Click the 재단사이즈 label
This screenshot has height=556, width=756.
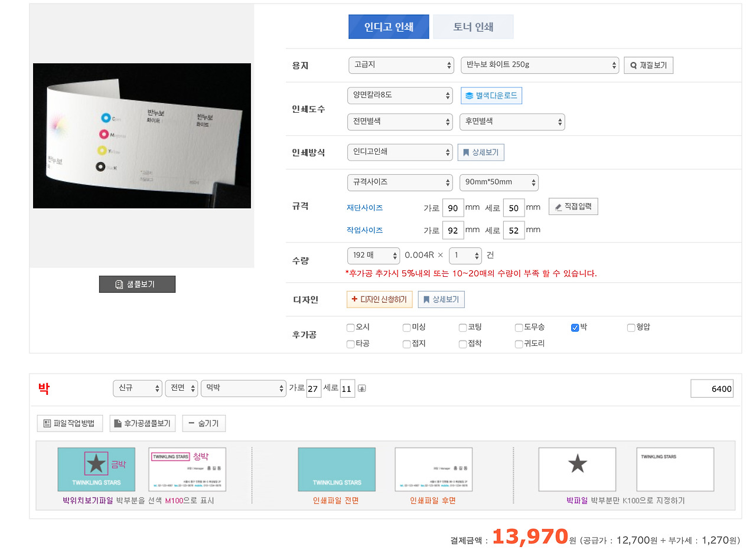point(364,208)
